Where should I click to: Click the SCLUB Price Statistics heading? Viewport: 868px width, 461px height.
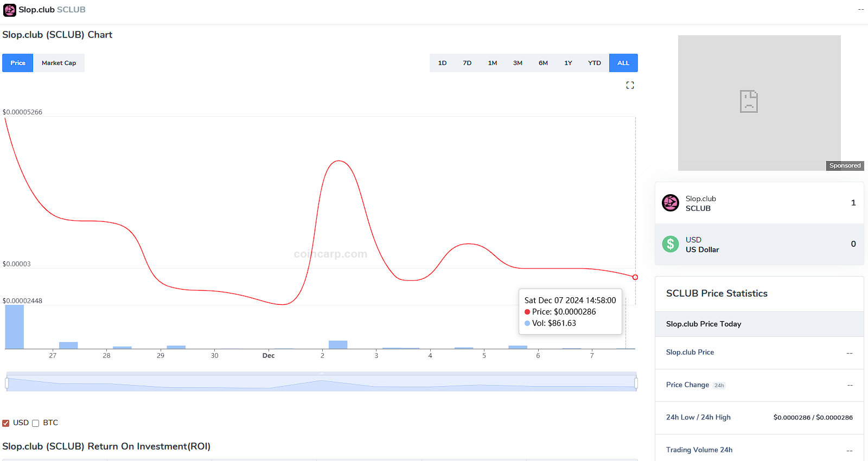coord(717,293)
